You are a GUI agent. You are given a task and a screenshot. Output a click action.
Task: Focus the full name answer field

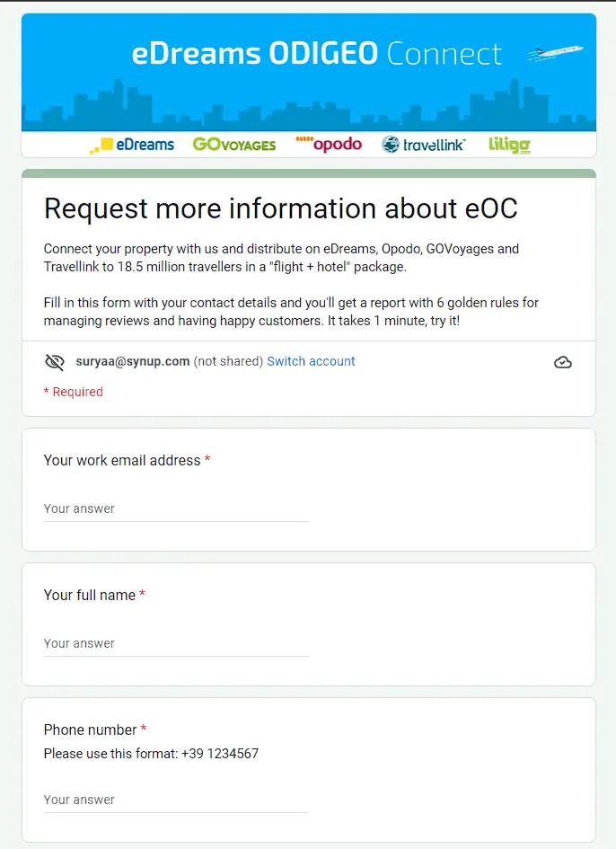pyautogui.click(x=176, y=643)
